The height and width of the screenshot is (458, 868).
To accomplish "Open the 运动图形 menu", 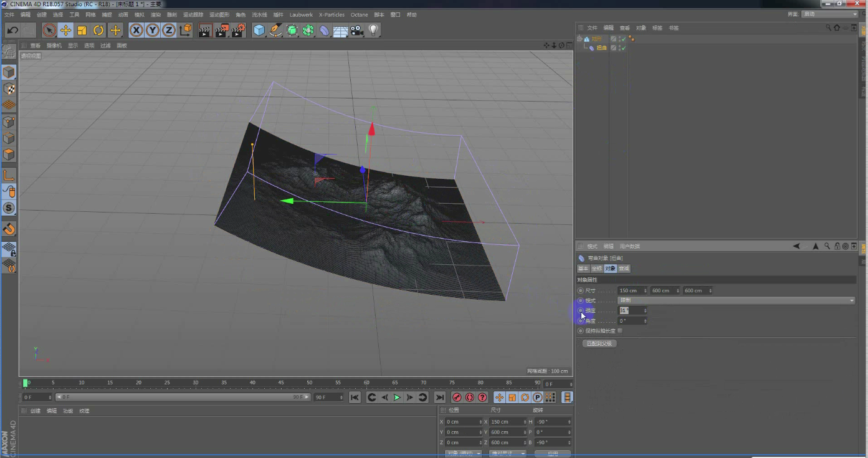I will coord(219,14).
